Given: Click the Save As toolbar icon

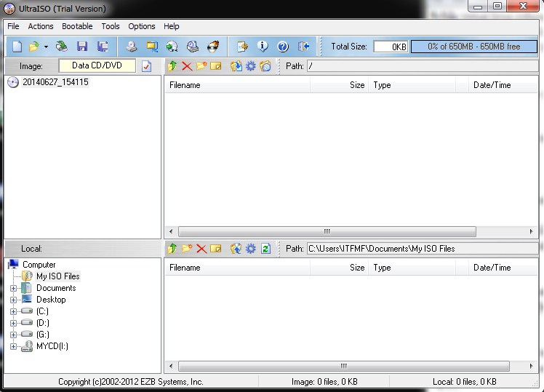Looking at the screenshot, I should coord(103,46).
